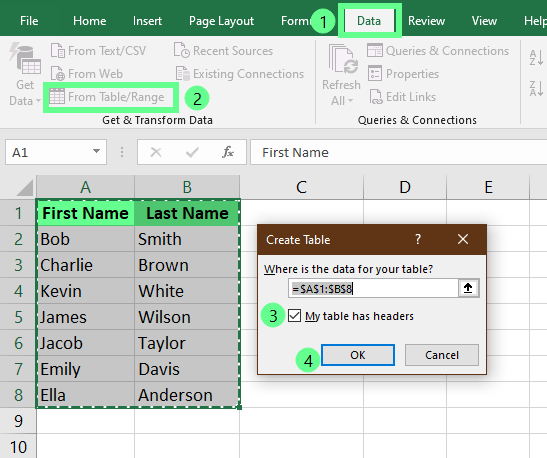Close the Create Table dialog
Image resolution: width=547 pixels, height=458 pixels.
click(463, 239)
